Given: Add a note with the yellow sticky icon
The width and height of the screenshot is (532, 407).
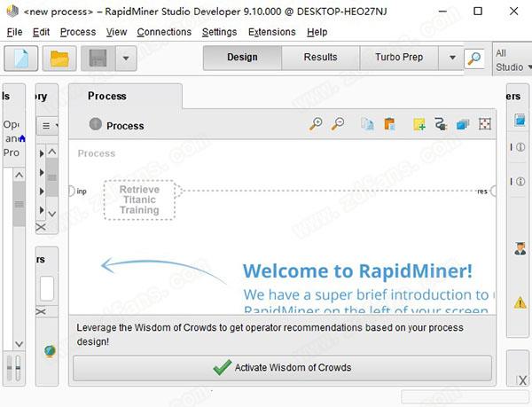Looking at the screenshot, I should click(419, 124).
